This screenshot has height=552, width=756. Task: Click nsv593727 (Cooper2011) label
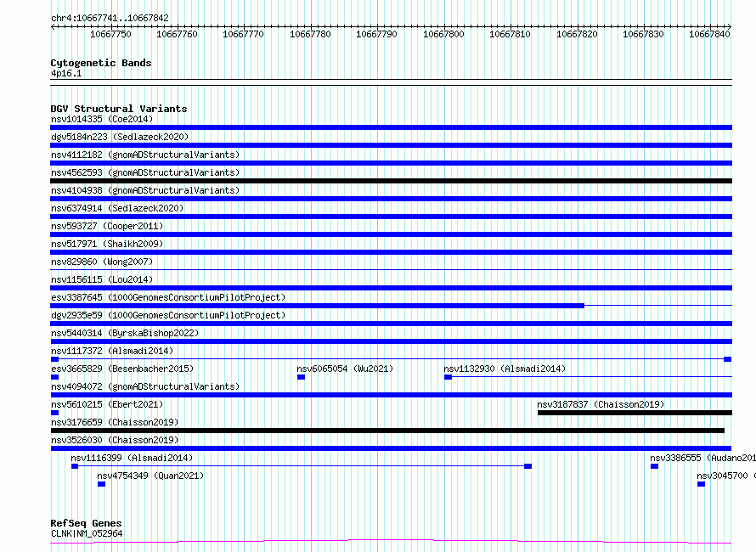(107, 226)
